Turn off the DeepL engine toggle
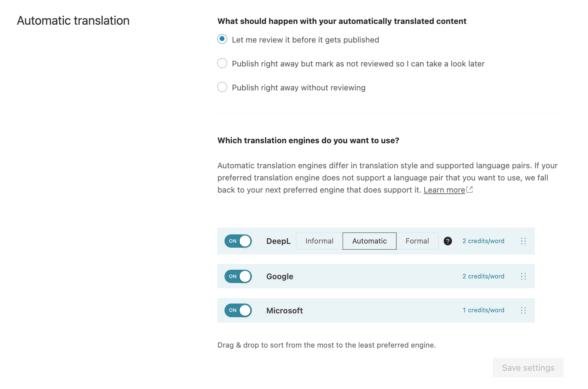This screenshot has width=588, height=389. pyautogui.click(x=238, y=241)
